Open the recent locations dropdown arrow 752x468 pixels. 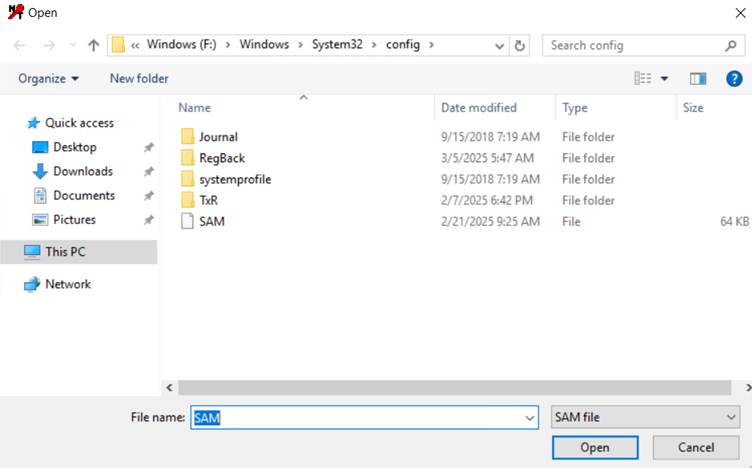click(x=72, y=46)
